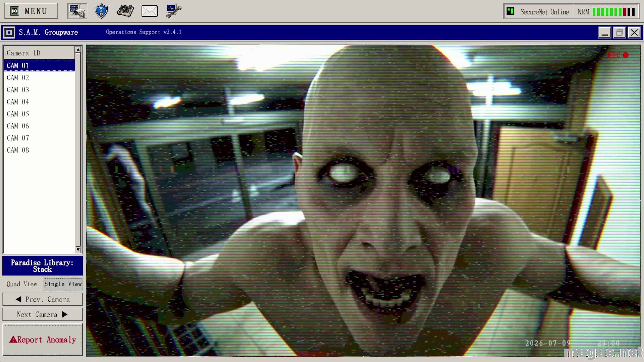Open the surveillance camera monitor icon

tap(77, 11)
